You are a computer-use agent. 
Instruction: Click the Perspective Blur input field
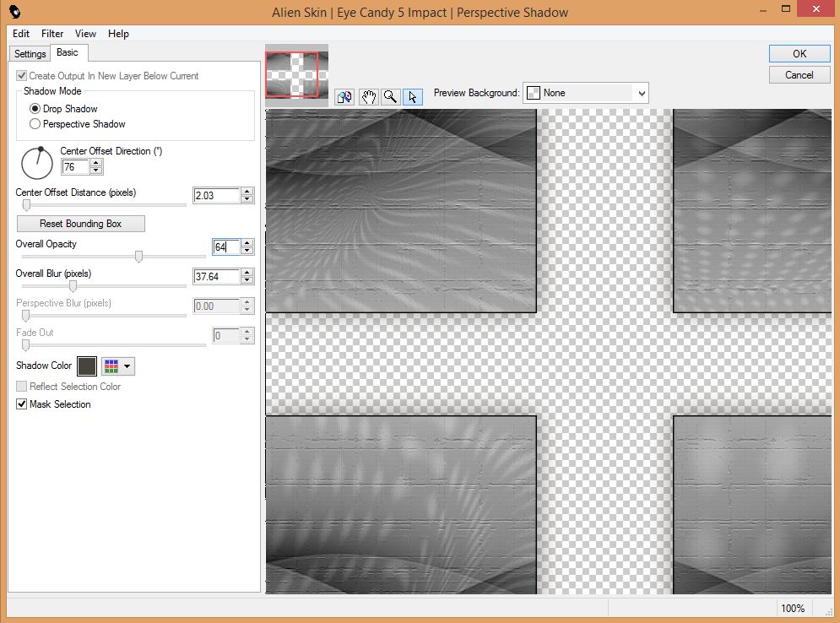tap(216, 306)
